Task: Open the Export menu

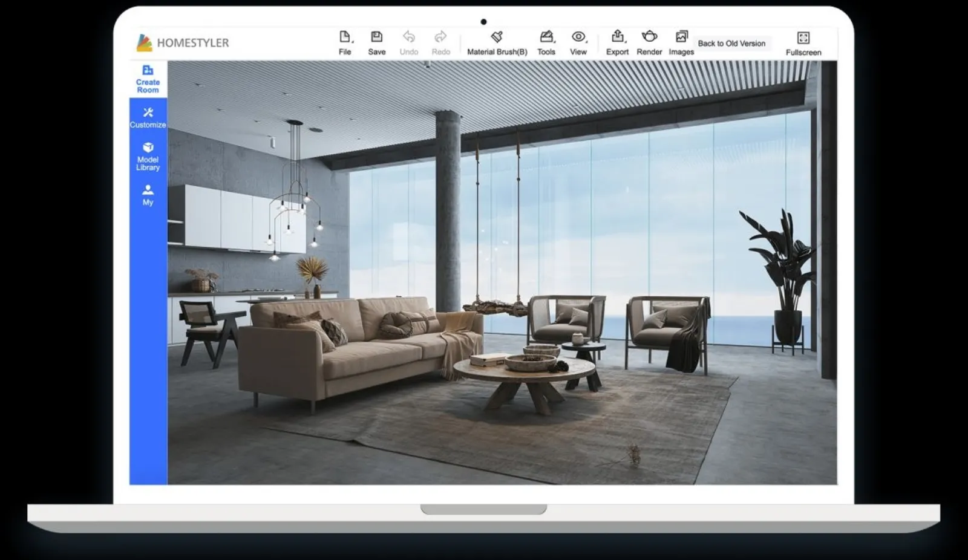Action: pyautogui.click(x=617, y=43)
